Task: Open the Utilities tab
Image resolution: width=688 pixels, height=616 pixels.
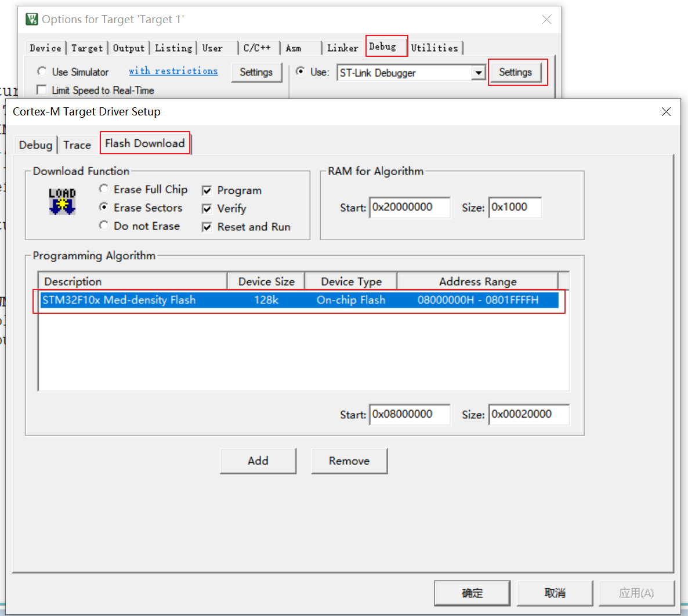Action: [434, 48]
